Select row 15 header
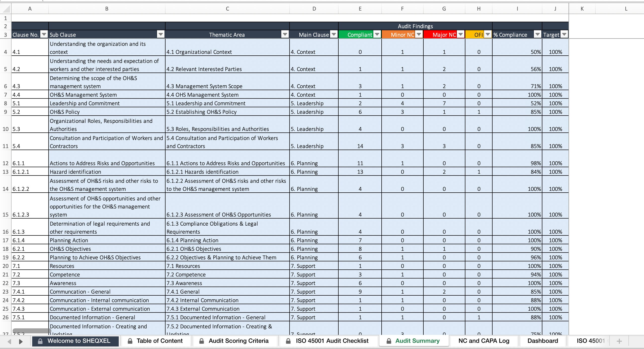 click(6, 206)
